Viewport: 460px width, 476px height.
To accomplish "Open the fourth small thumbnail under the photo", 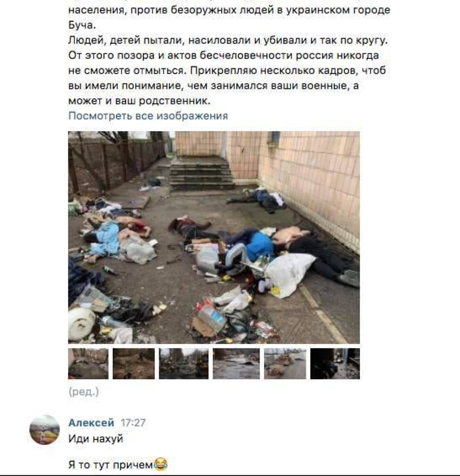I will (236, 364).
